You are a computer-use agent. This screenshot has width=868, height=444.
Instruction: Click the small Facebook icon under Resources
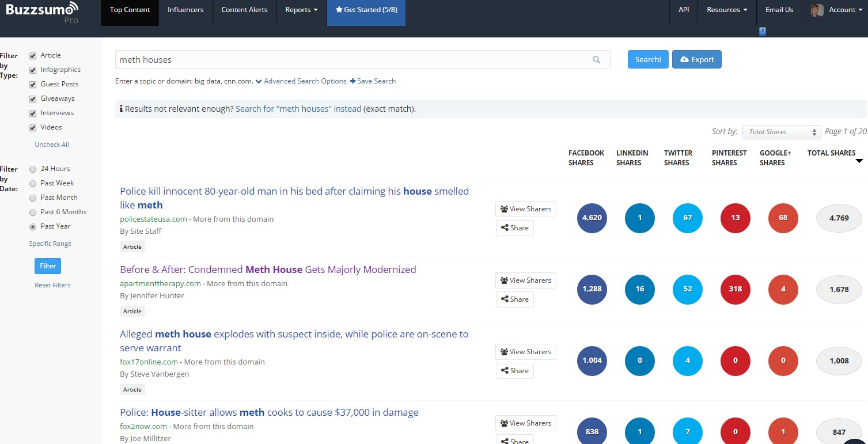coord(763,32)
